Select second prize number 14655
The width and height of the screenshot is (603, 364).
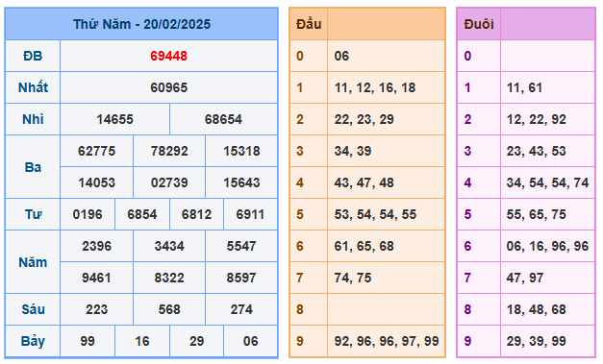pyautogui.click(x=114, y=119)
